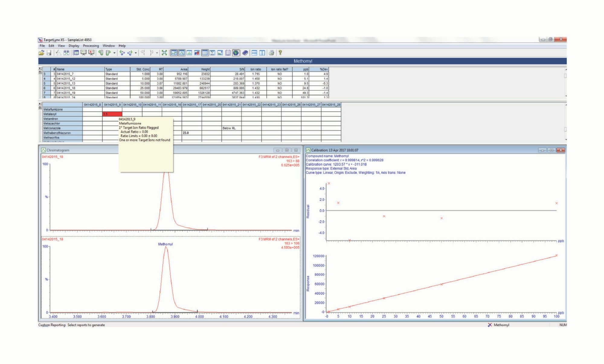This screenshot has height=364, width=604.
Task: Toggle the summary table view icon
Action: coord(205,53)
